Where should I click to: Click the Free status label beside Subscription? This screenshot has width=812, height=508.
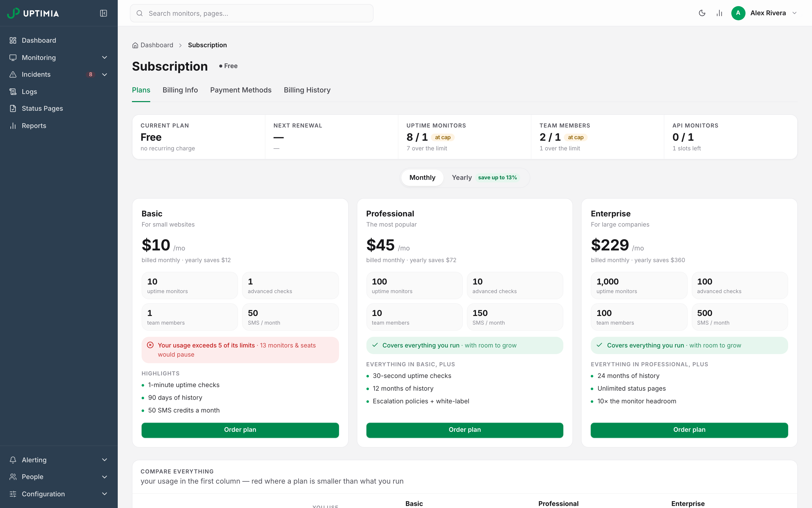click(228, 66)
